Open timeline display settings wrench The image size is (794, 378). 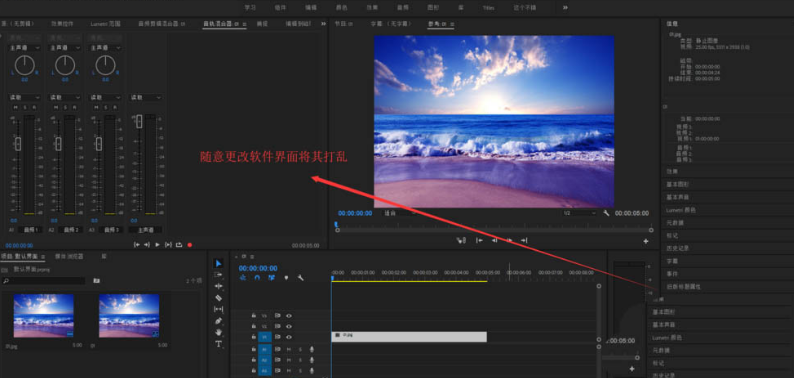point(300,278)
